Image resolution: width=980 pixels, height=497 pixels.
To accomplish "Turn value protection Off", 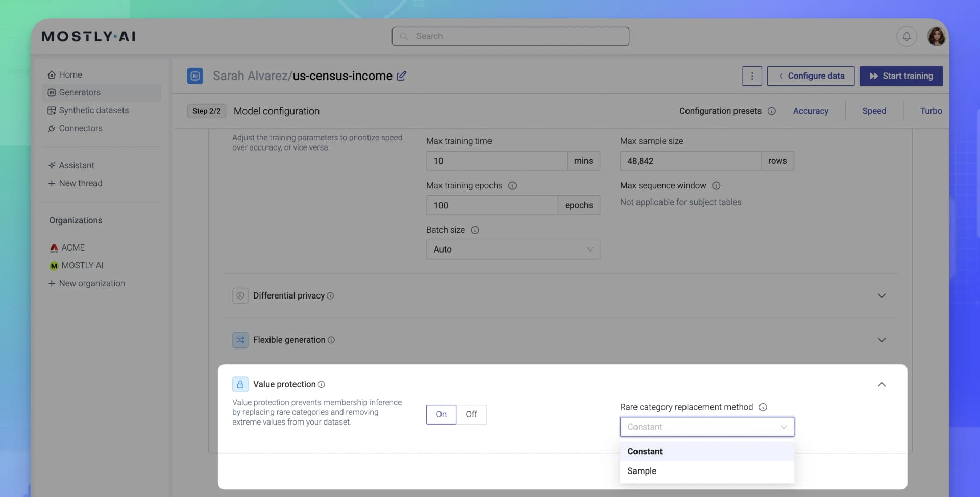I will pos(471,414).
